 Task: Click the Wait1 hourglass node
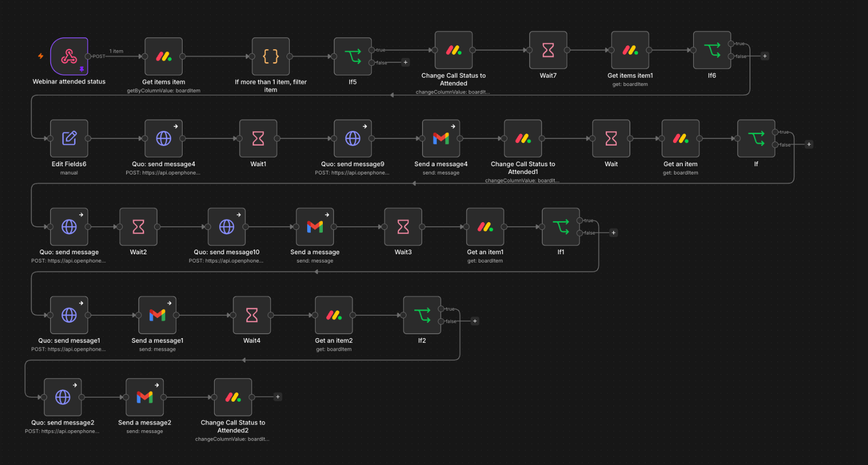click(258, 138)
